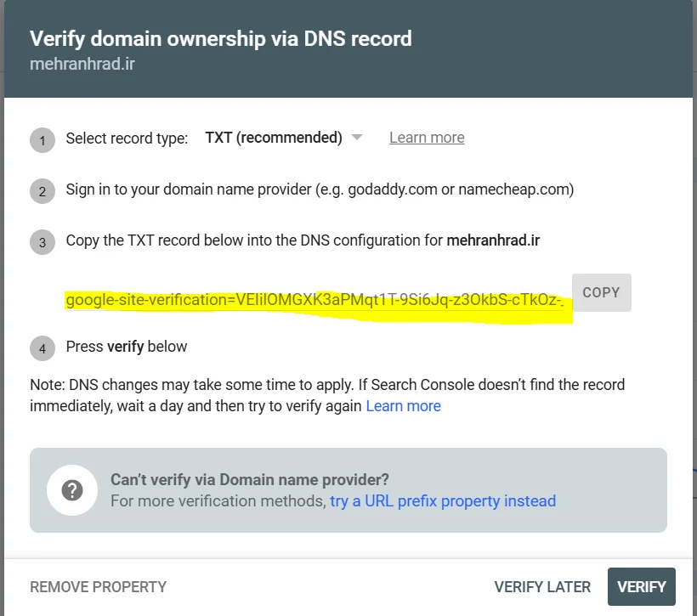Open the record type dropdown arrow
Image resolution: width=697 pixels, height=616 pixels.
point(357,137)
